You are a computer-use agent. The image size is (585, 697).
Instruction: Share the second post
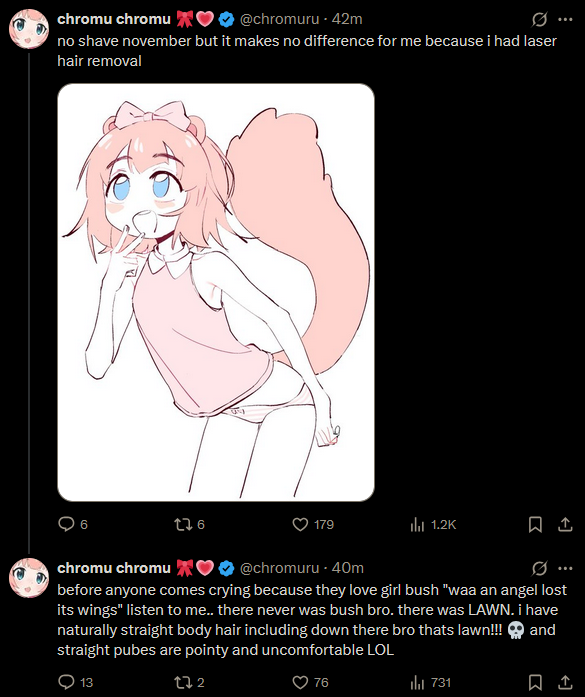565,682
